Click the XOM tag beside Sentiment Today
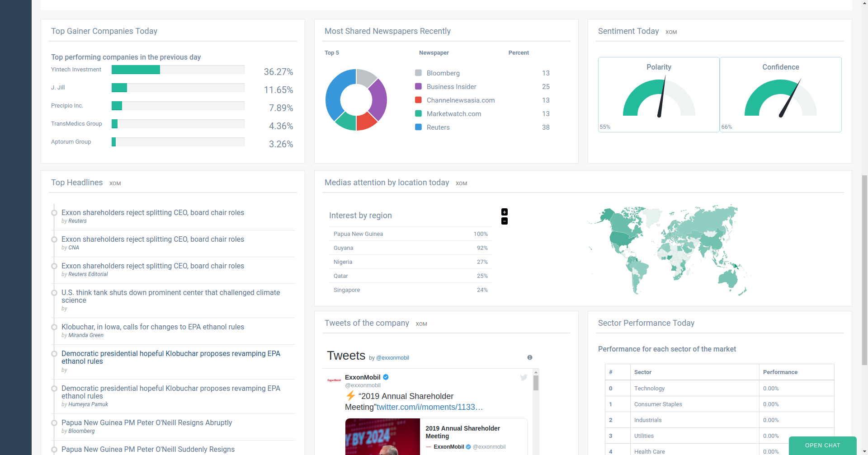 pos(671,32)
